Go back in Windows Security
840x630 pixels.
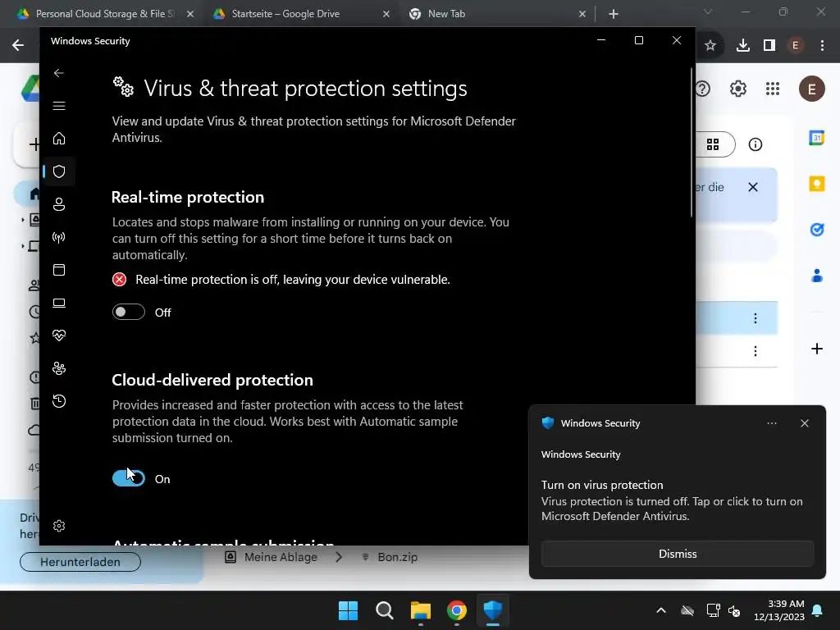(x=59, y=73)
